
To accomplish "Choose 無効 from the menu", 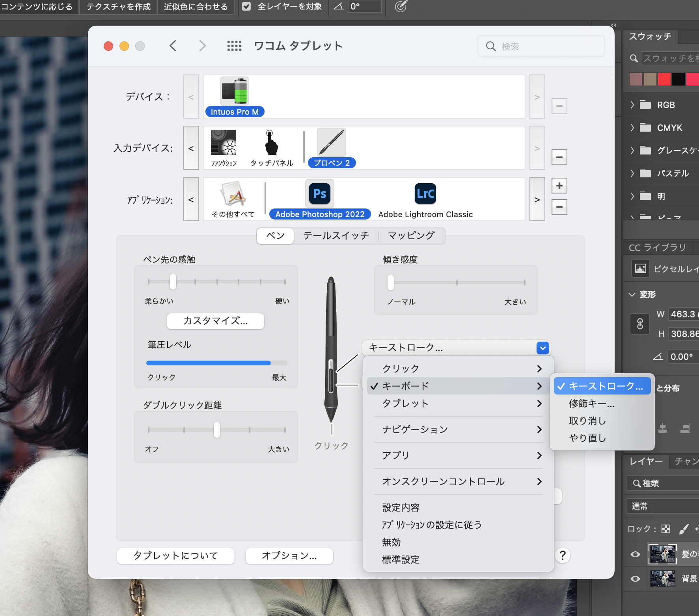I will click(458, 542).
